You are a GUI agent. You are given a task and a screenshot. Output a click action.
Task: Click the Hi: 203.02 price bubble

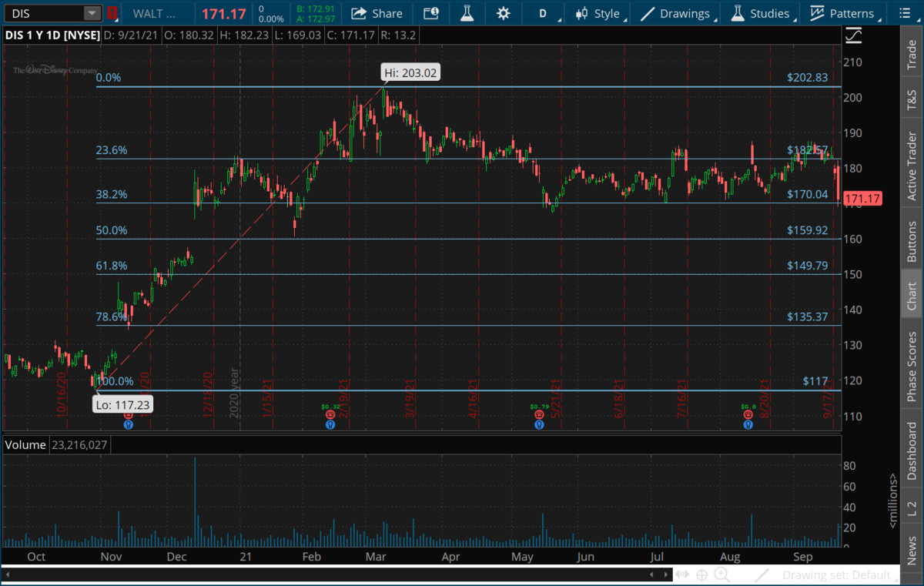pyautogui.click(x=412, y=73)
